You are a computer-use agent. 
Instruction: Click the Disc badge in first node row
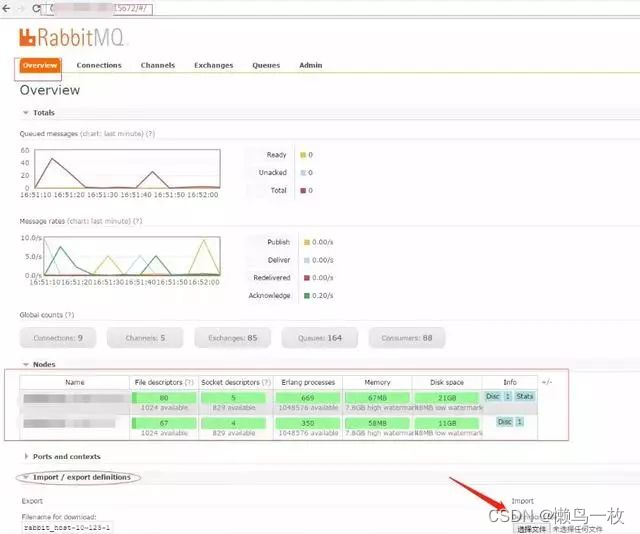pos(493,396)
